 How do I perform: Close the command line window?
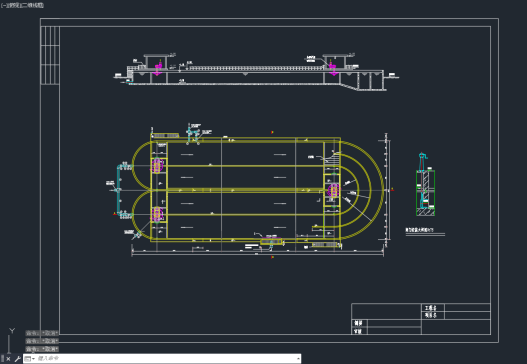(8, 359)
